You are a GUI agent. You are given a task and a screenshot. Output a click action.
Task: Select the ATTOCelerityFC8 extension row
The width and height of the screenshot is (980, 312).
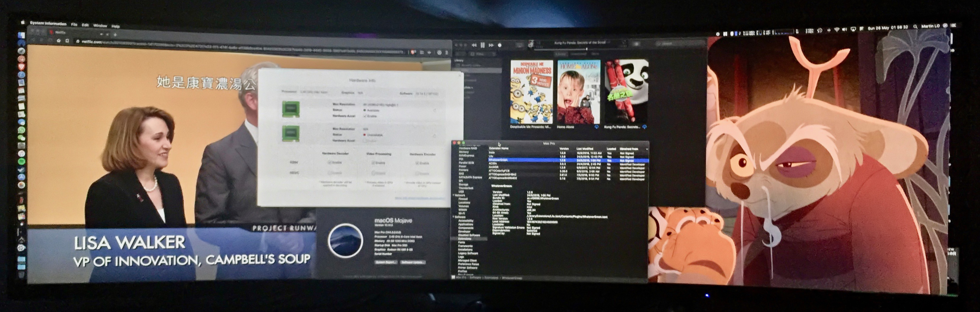[568, 171]
